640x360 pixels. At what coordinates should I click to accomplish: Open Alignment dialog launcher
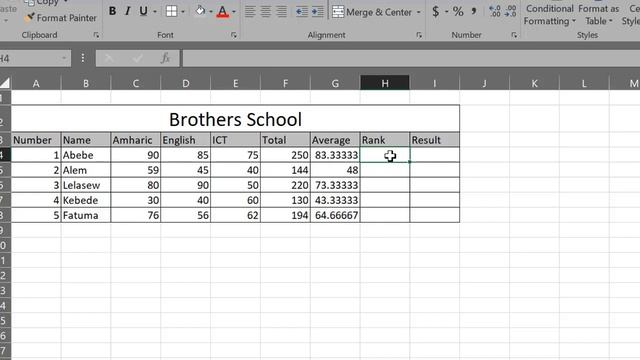(x=419, y=36)
